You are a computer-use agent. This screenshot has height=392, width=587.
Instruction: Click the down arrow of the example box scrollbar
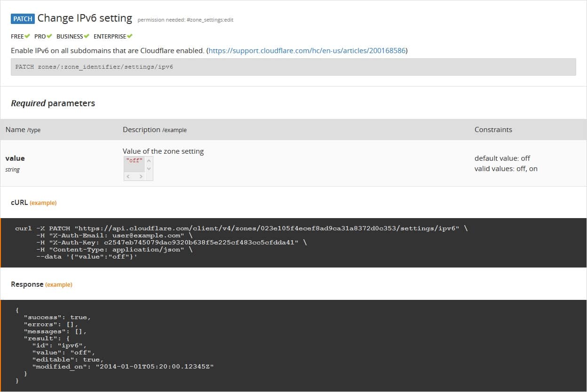(x=149, y=168)
